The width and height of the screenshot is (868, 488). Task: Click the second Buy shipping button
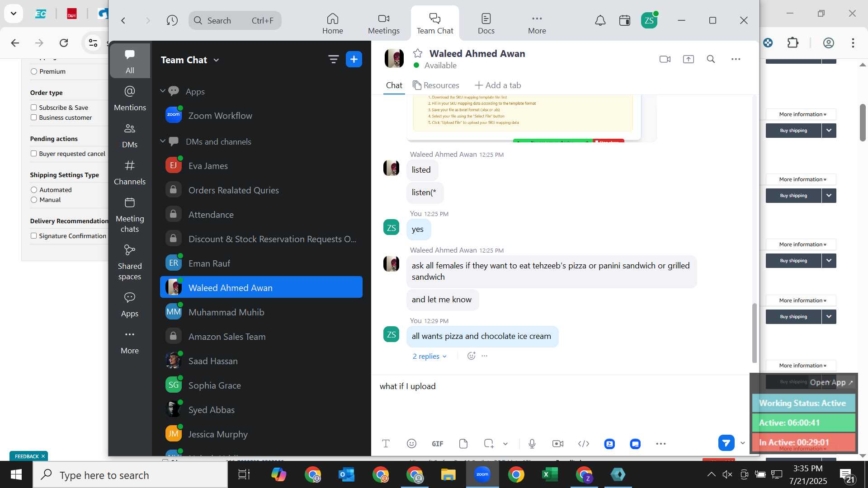793,196
